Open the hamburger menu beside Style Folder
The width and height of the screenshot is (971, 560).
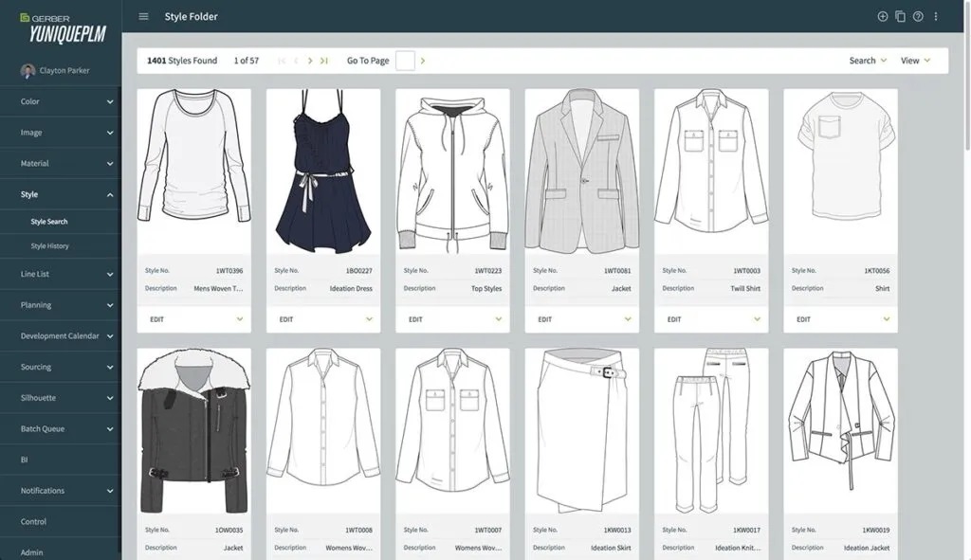point(144,17)
